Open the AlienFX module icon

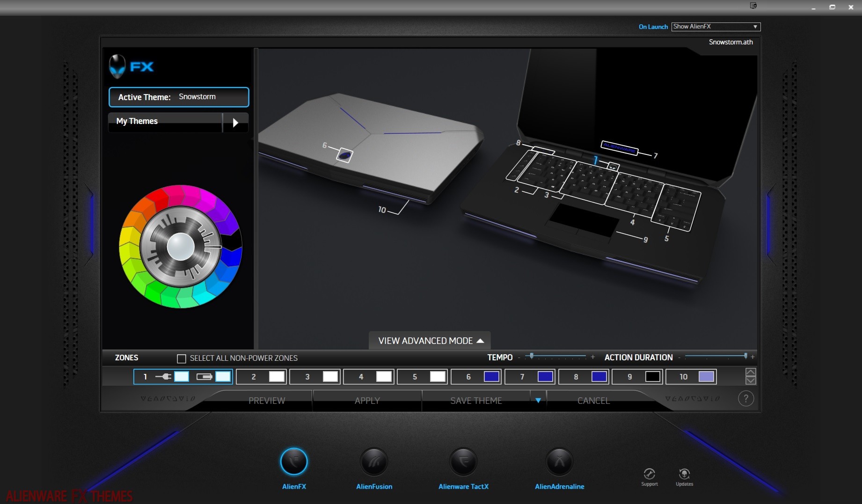294,461
